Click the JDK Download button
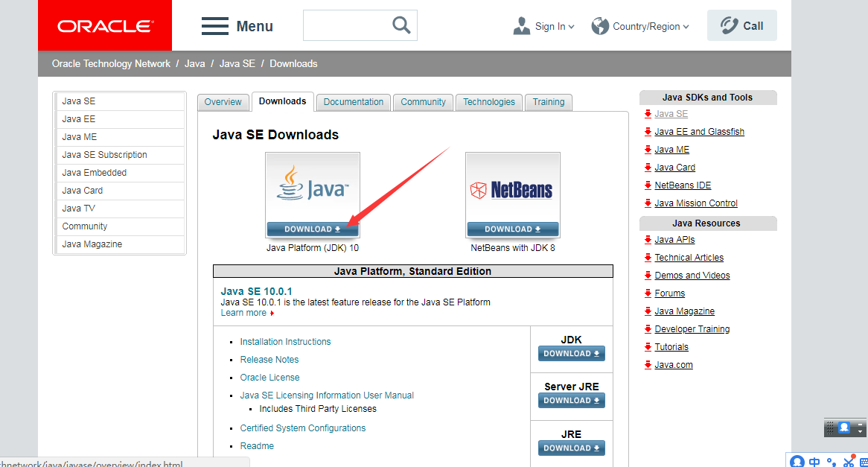The width and height of the screenshot is (868, 467). click(571, 354)
